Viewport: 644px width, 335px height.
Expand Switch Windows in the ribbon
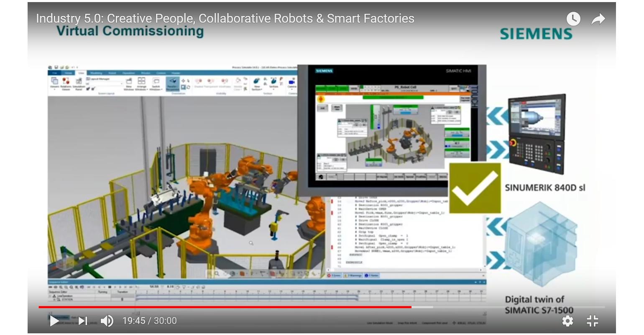156,84
